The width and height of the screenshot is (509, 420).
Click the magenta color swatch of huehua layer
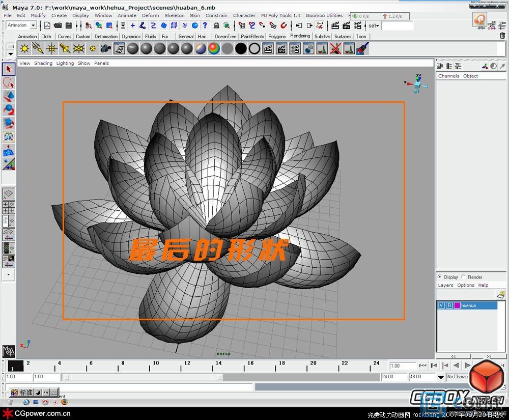click(457, 305)
